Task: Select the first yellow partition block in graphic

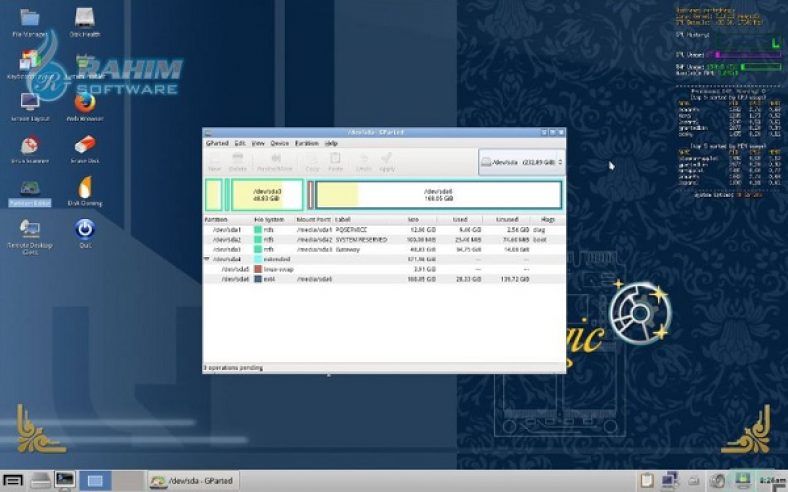Action: click(x=213, y=195)
